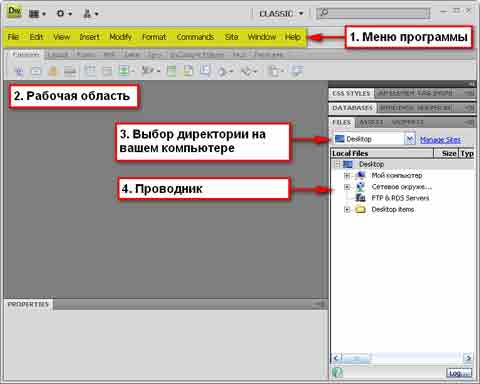Click the Named Anchor insert icon
Viewport: 480px width, 384px height.
click(x=53, y=71)
